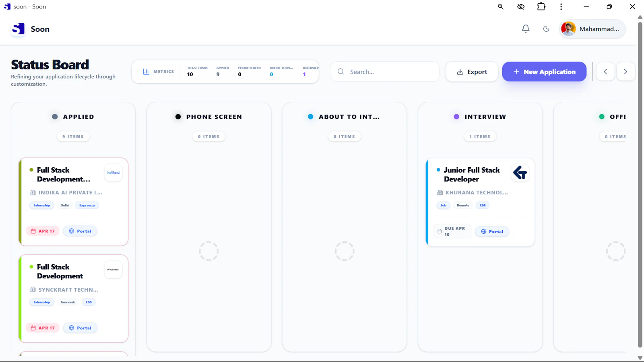Screen dimensions: 644x362
Task: Click the Express.js tag
Action: click(87, 205)
